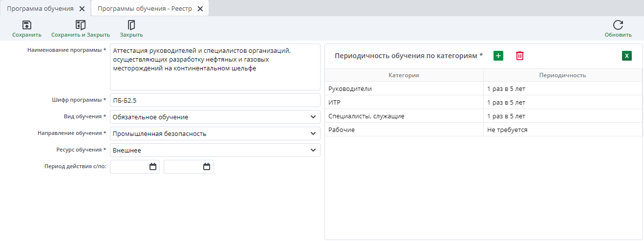Close the Программы обучения - Реестр tab
644x241 pixels.
[200, 9]
